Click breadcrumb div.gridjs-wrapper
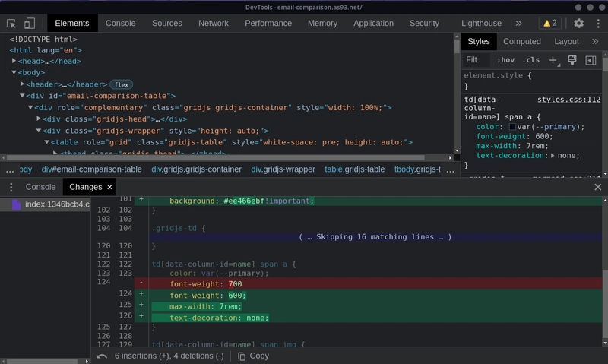The height and width of the screenshot is (364, 608). tap(283, 169)
